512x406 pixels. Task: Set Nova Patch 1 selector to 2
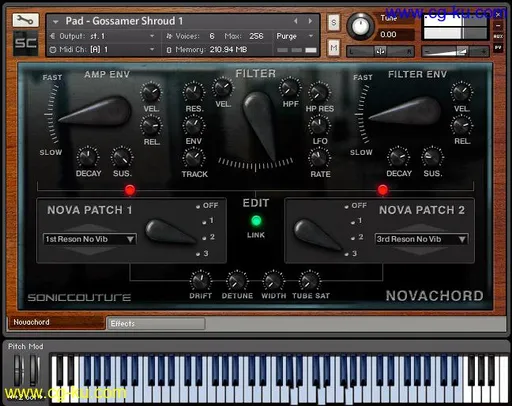209,237
